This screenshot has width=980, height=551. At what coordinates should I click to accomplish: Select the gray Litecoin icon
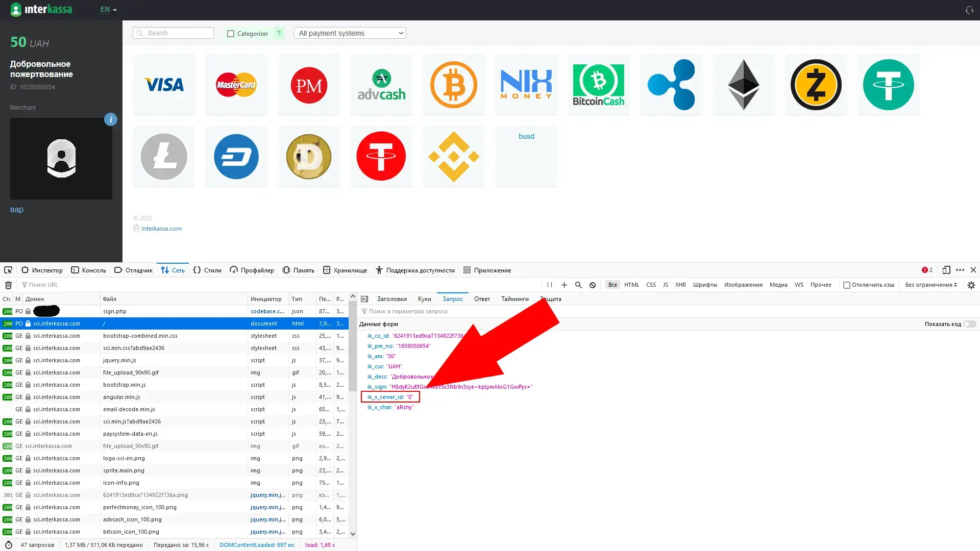click(x=164, y=157)
